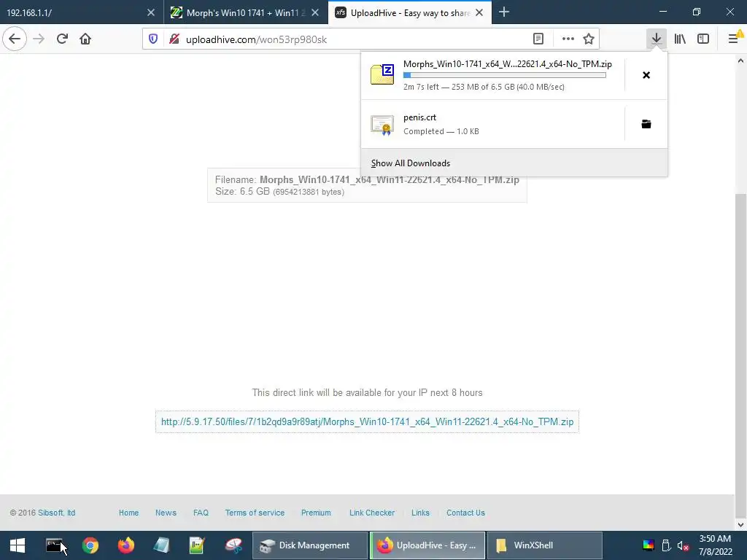747x560 pixels.
Task: Open the Contact Us link
Action: point(465,513)
